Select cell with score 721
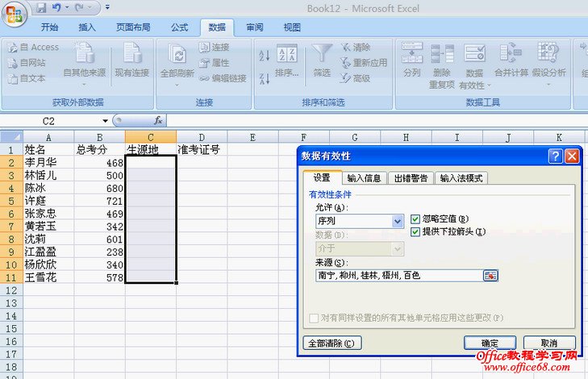Screen dimensions: 588x379 99,201
